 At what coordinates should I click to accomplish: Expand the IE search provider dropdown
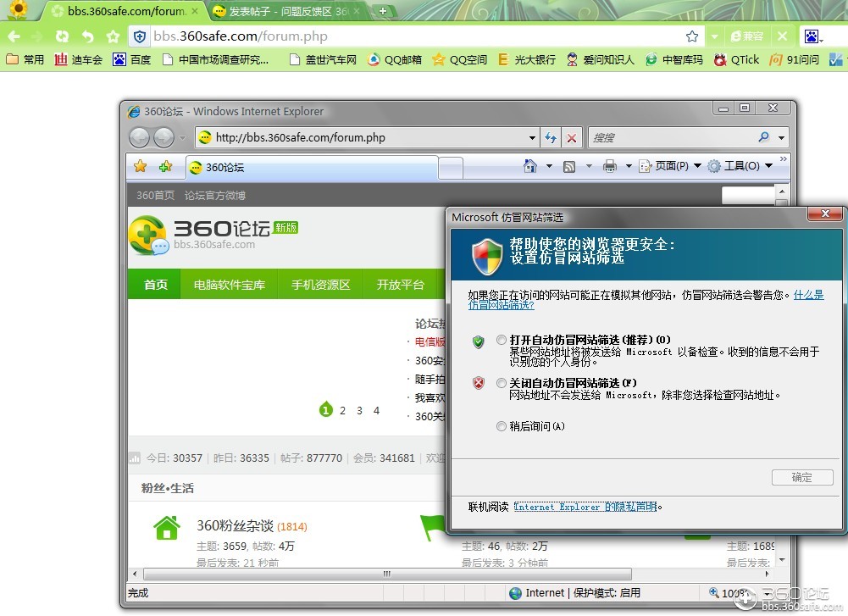pyautogui.click(x=781, y=137)
